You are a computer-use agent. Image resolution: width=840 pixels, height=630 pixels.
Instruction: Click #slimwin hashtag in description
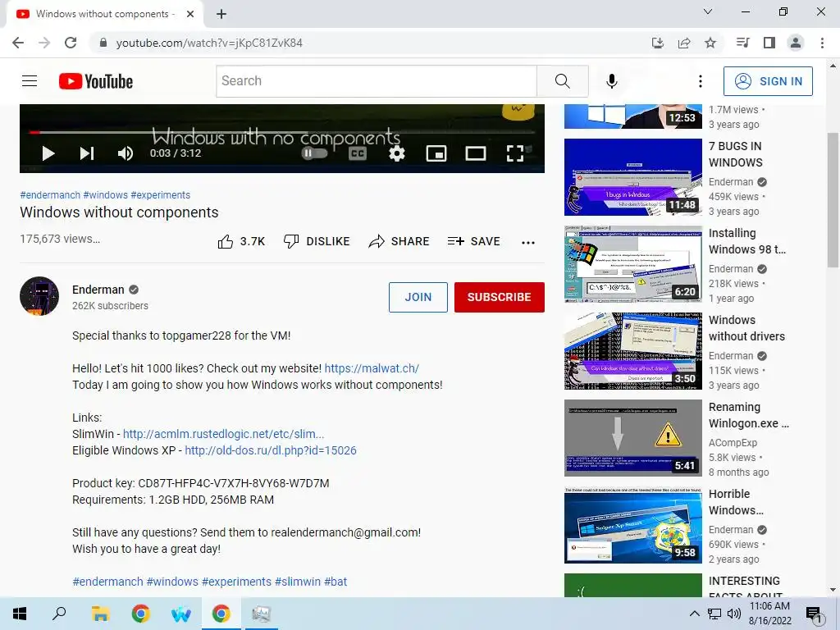coord(297,582)
